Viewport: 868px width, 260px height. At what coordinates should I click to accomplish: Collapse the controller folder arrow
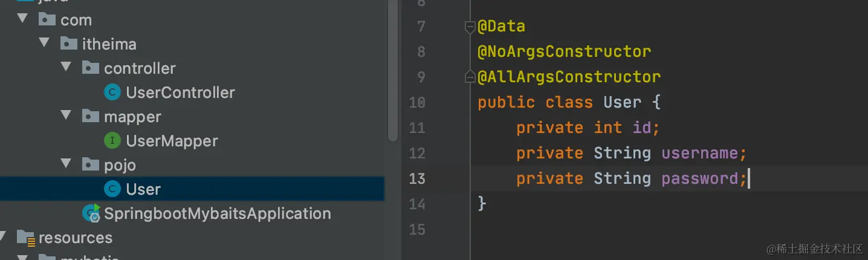(x=66, y=68)
